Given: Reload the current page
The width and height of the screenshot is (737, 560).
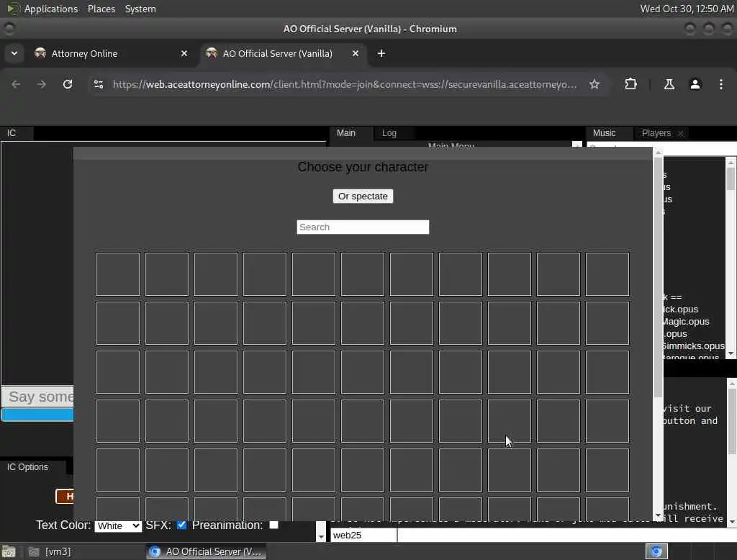Looking at the screenshot, I should pyautogui.click(x=68, y=84).
